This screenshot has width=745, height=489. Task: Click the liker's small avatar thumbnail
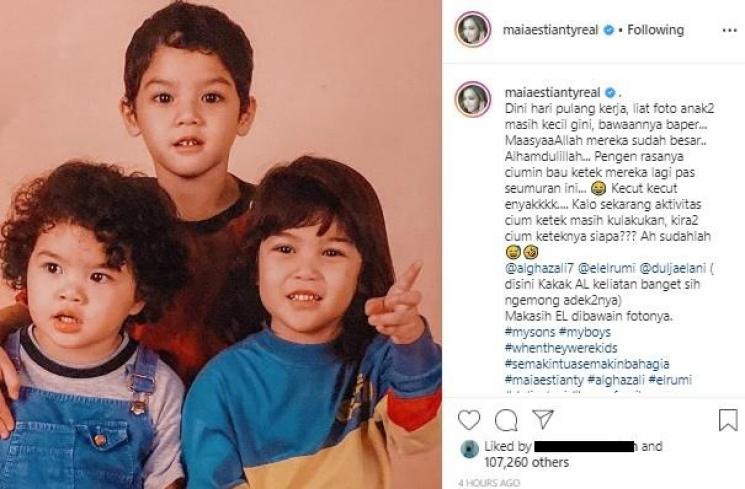469,449
